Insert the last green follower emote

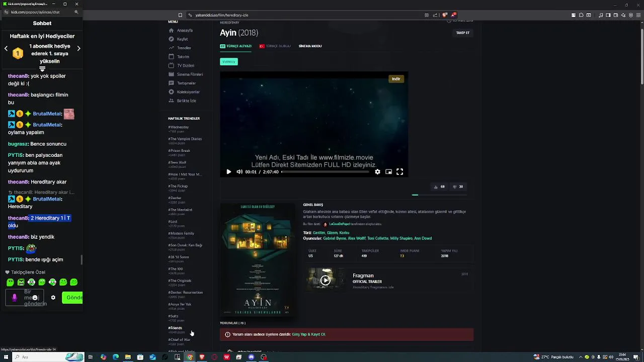[x=74, y=283]
